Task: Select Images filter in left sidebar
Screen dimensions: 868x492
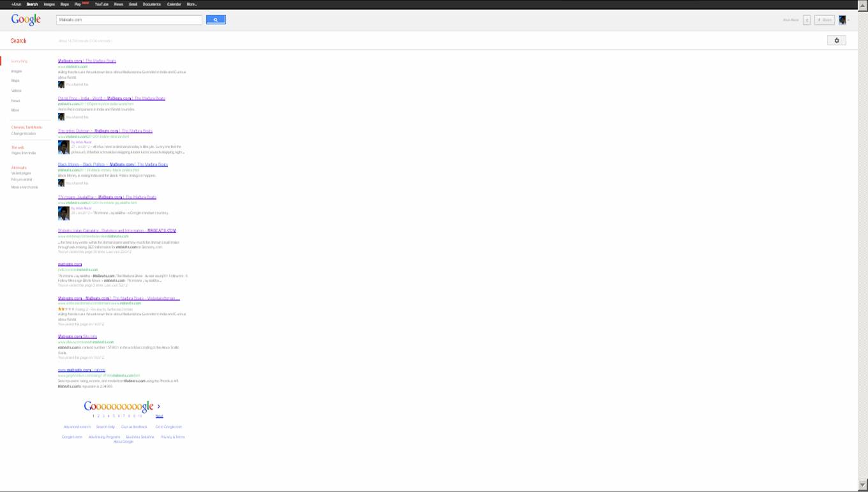Action: (17, 71)
